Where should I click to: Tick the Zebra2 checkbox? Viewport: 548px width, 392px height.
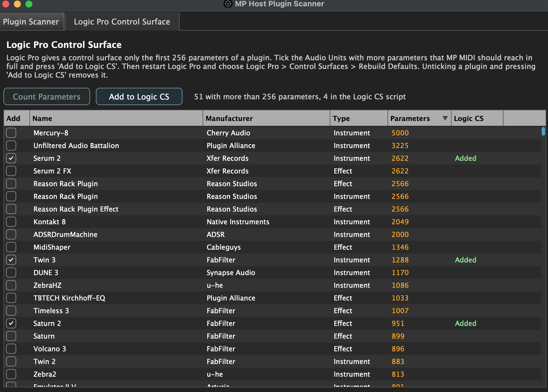pos(11,374)
